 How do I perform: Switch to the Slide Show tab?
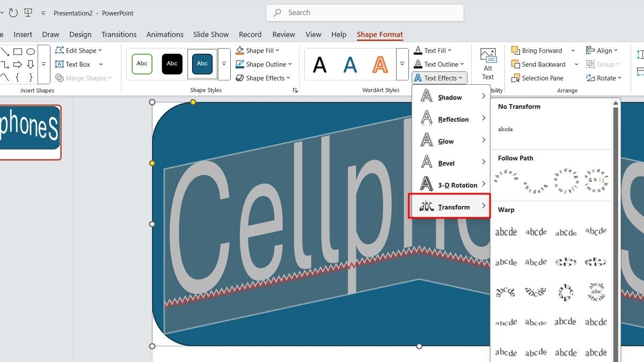click(211, 34)
